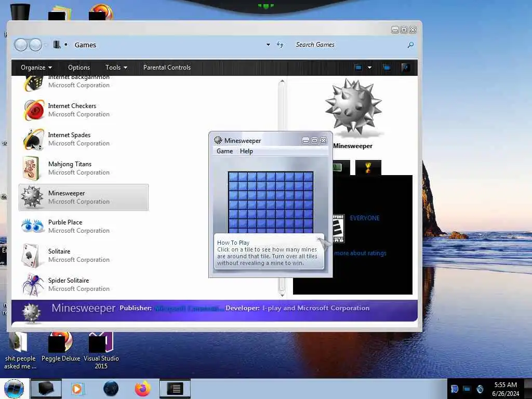Expand the address bar history dropdown arrow

tap(268, 45)
